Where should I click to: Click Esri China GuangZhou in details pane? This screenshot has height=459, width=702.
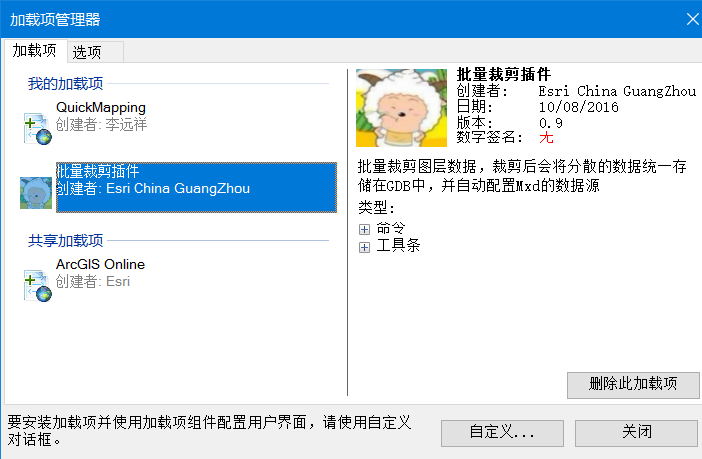[617, 91]
